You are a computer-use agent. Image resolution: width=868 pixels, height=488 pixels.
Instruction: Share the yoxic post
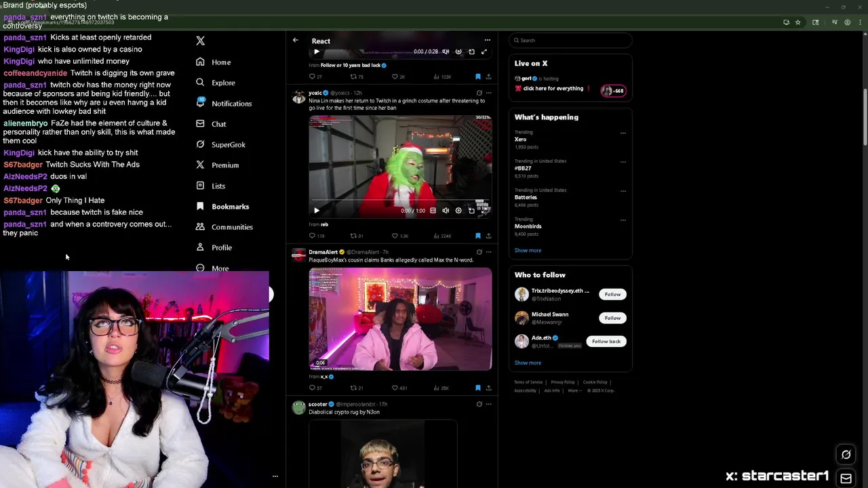488,236
